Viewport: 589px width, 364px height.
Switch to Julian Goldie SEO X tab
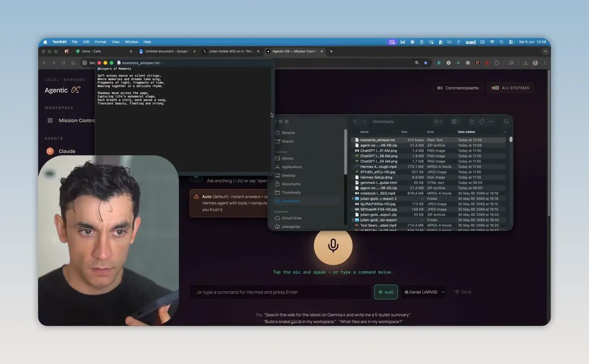231,51
